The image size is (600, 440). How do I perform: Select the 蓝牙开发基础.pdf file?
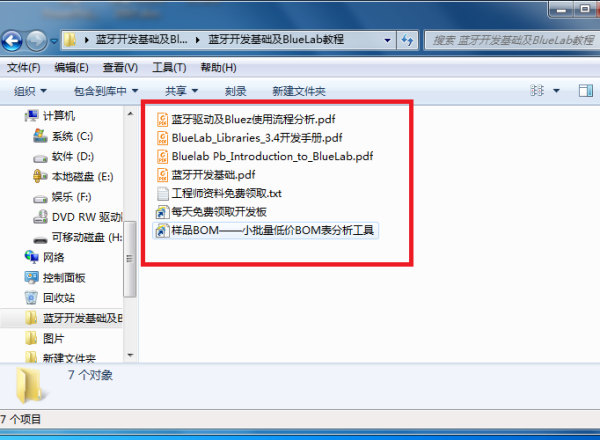tap(206, 175)
